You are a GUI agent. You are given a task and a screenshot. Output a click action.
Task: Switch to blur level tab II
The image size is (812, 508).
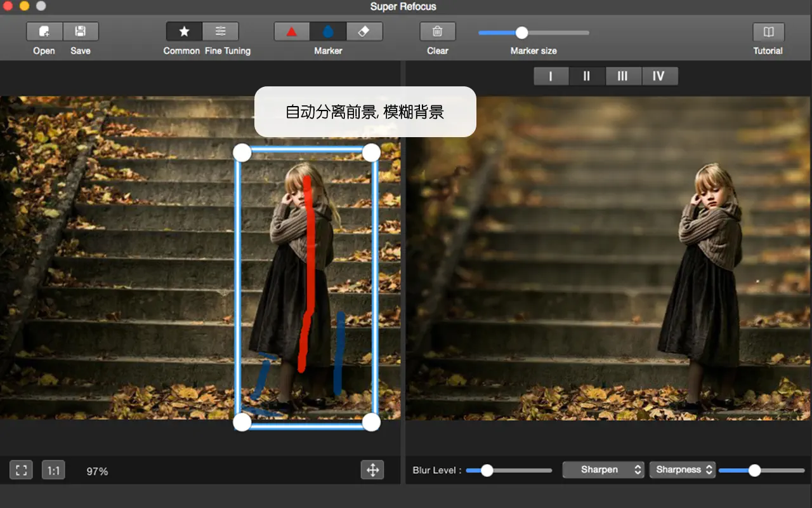pyautogui.click(x=587, y=76)
